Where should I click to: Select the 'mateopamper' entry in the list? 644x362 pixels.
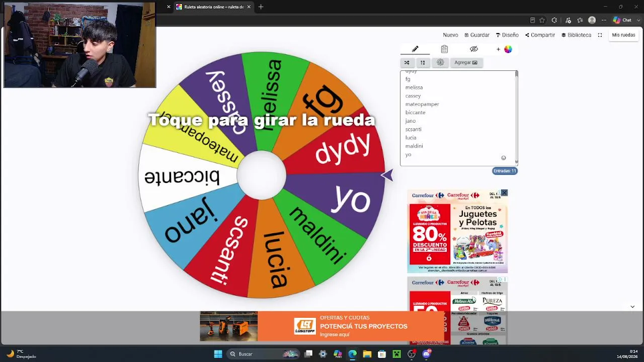tap(422, 104)
